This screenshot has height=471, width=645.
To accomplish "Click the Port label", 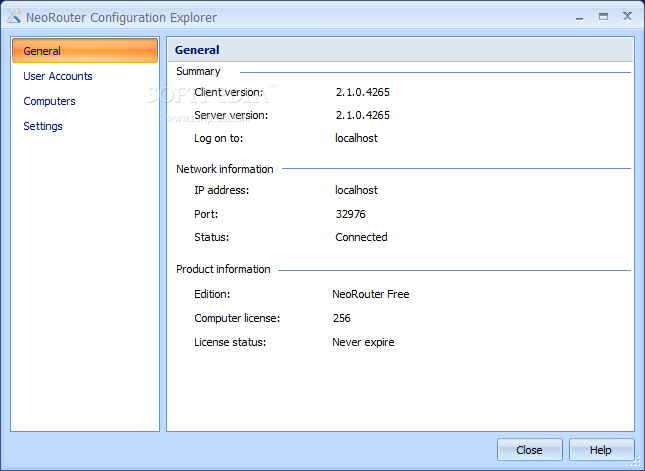I will [x=206, y=214].
